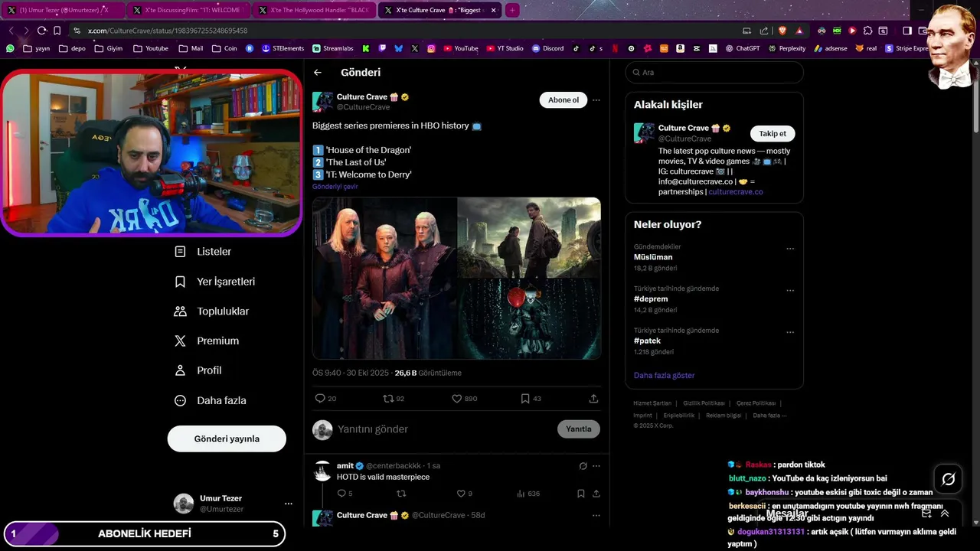This screenshot has height=551, width=980.
Task: Open The Last of Us image
Action: [529, 237]
